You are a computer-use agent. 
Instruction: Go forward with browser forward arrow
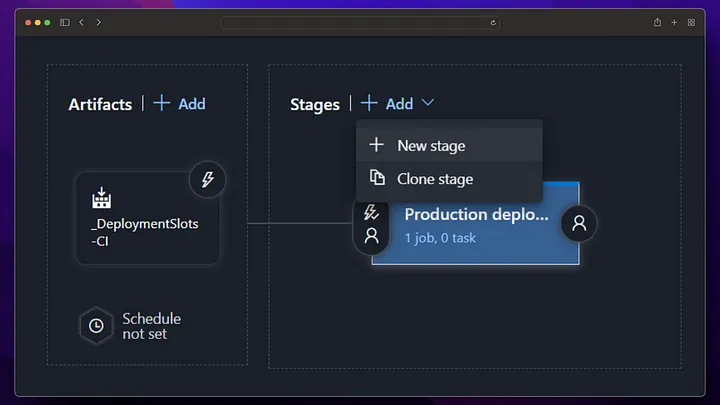(x=98, y=22)
